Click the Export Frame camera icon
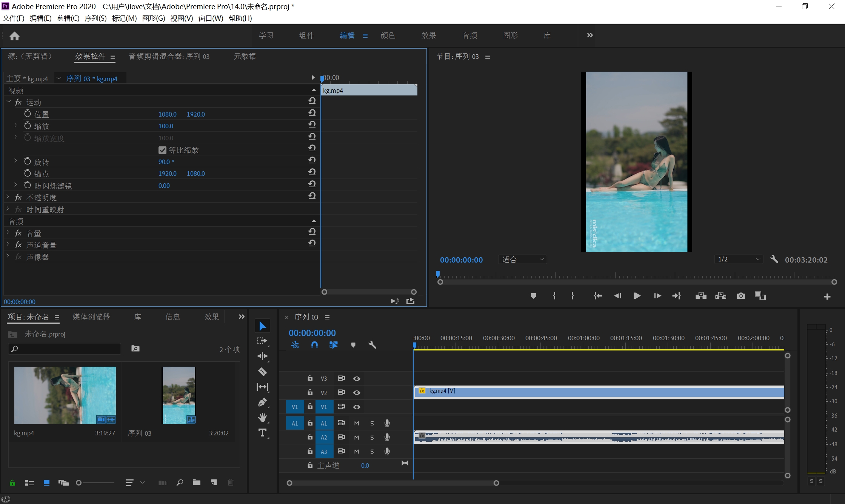Viewport: 845px width, 504px height. (x=741, y=296)
